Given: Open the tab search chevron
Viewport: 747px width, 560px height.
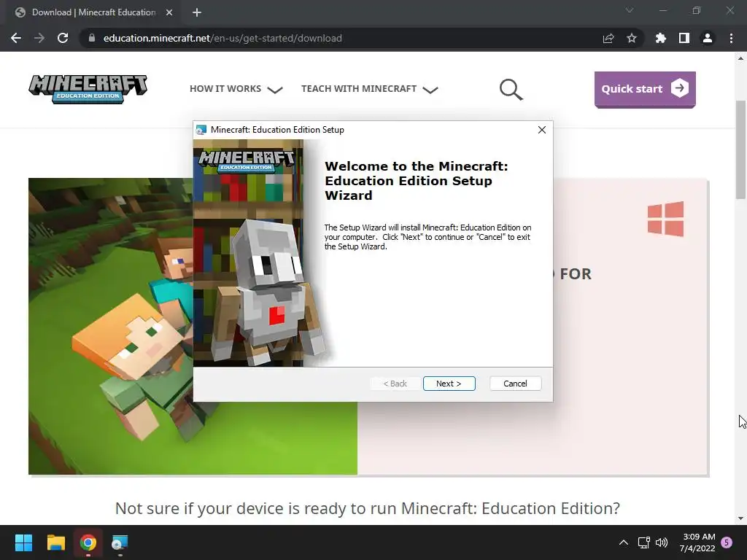Looking at the screenshot, I should click(630, 10).
